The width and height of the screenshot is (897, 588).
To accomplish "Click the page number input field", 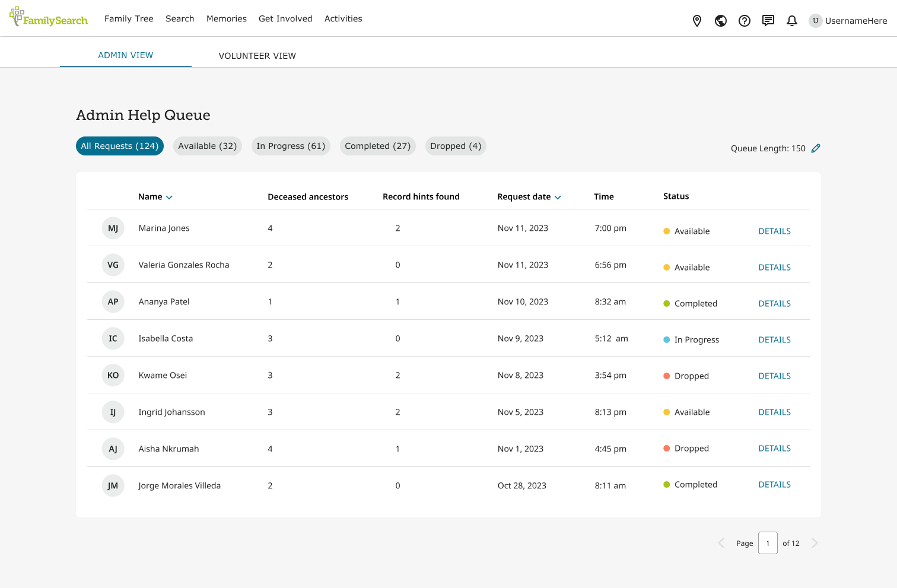I will coord(768,543).
